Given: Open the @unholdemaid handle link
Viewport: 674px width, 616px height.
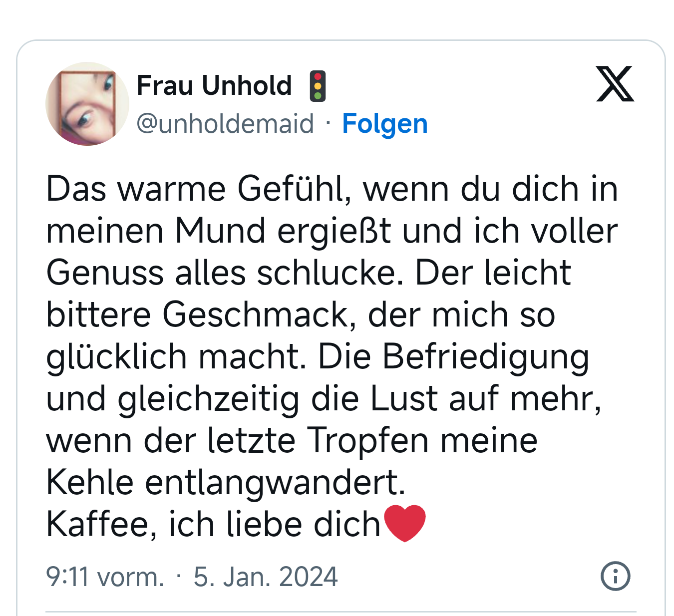Looking at the screenshot, I should point(225,123).
